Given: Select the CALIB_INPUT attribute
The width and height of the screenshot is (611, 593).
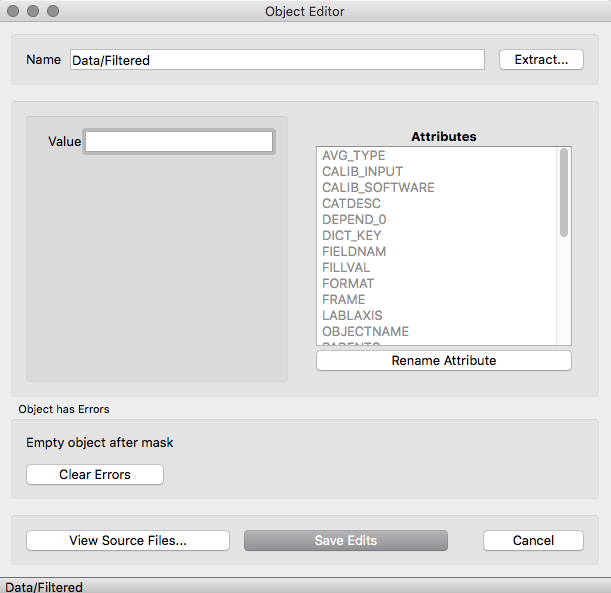Looking at the screenshot, I should 361,172.
